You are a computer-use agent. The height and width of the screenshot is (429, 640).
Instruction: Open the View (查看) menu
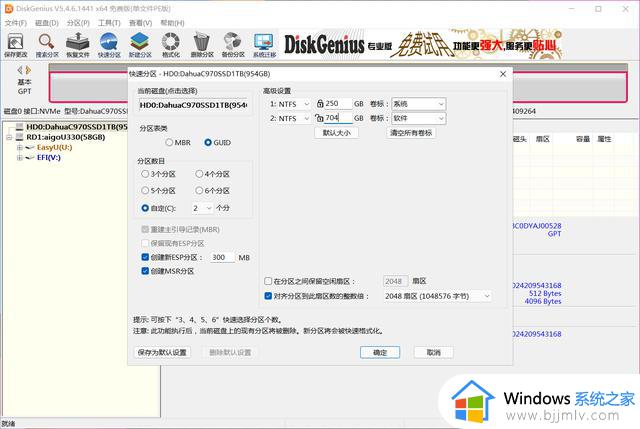point(140,23)
